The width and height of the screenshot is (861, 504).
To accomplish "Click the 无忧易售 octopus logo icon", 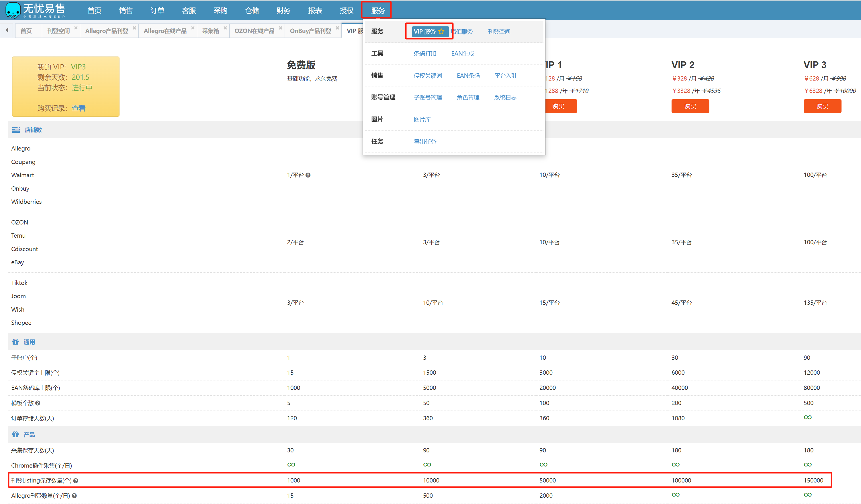I will click(x=13, y=10).
